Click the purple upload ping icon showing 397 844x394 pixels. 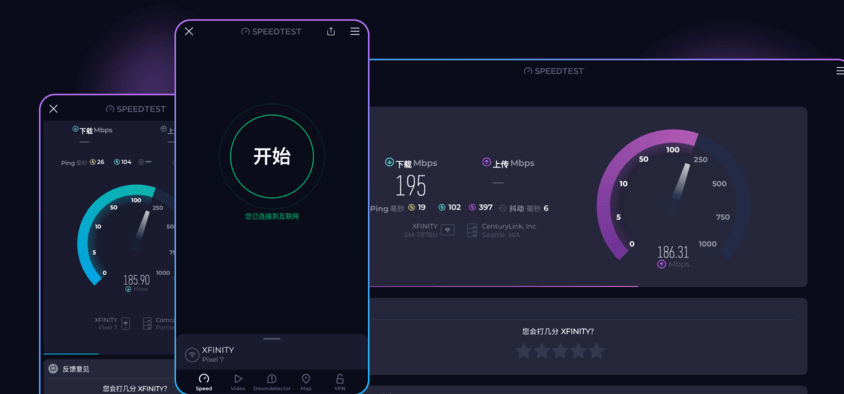pos(472,207)
